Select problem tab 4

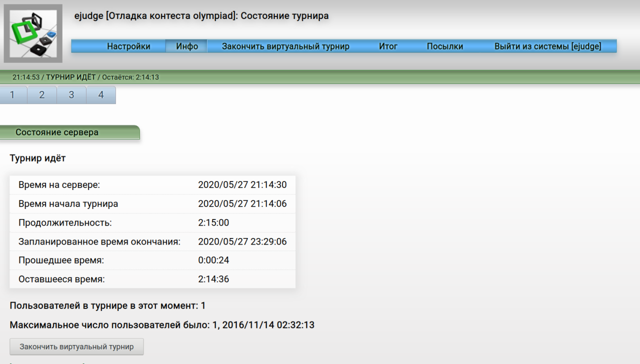click(100, 94)
